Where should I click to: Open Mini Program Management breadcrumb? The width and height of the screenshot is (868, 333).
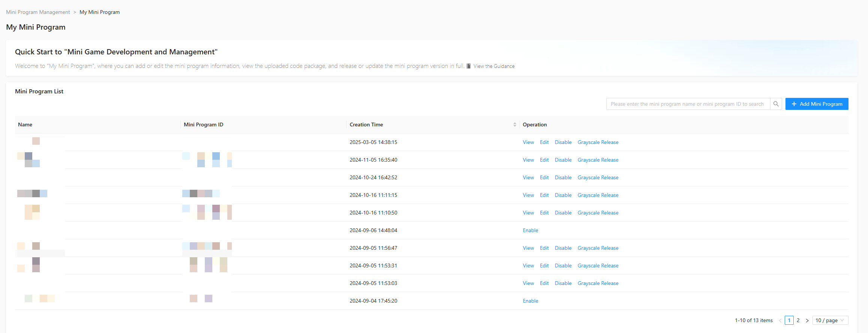pyautogui.click(x=38, y=12)
